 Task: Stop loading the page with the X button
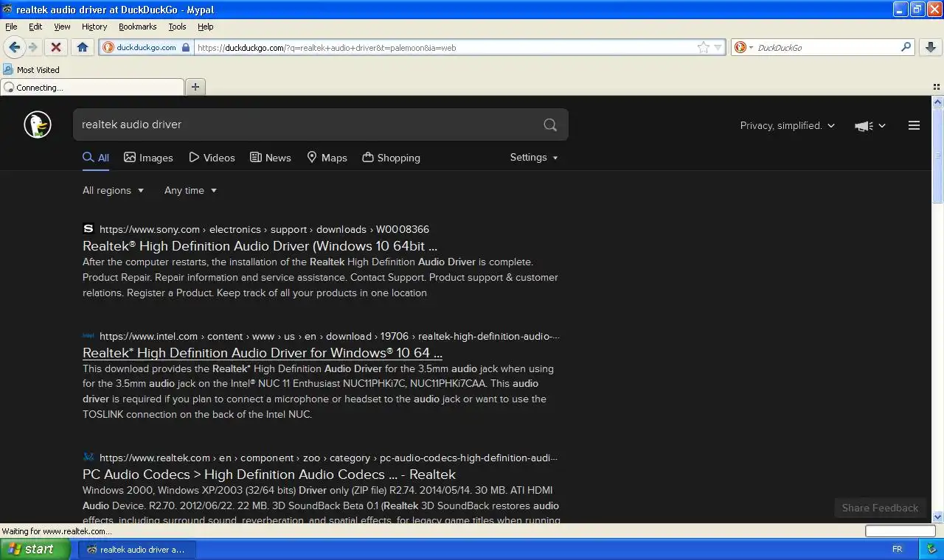coord(55,47)
